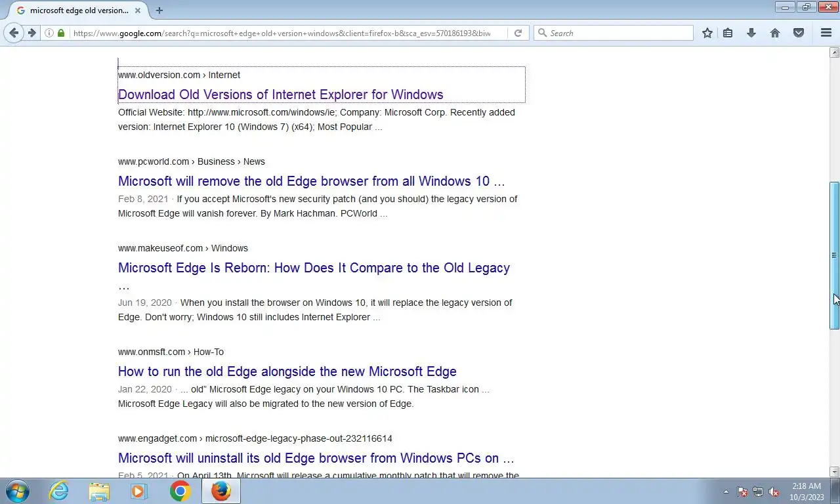Launch Google Chrome from the taskbar
The image size is (840, 504).
pyautogui.click(x=180, y=491)
